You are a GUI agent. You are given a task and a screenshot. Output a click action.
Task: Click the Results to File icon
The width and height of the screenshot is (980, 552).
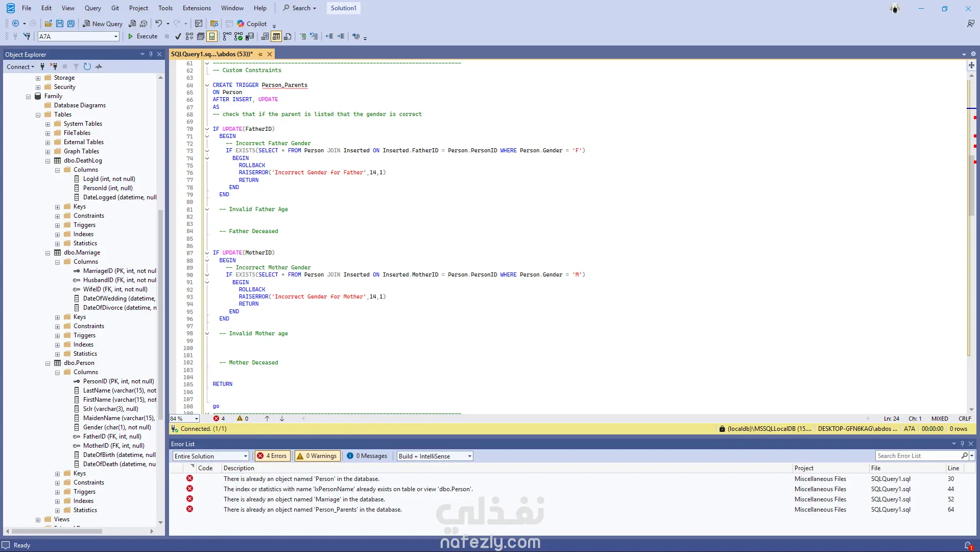[x=288, y=36]
